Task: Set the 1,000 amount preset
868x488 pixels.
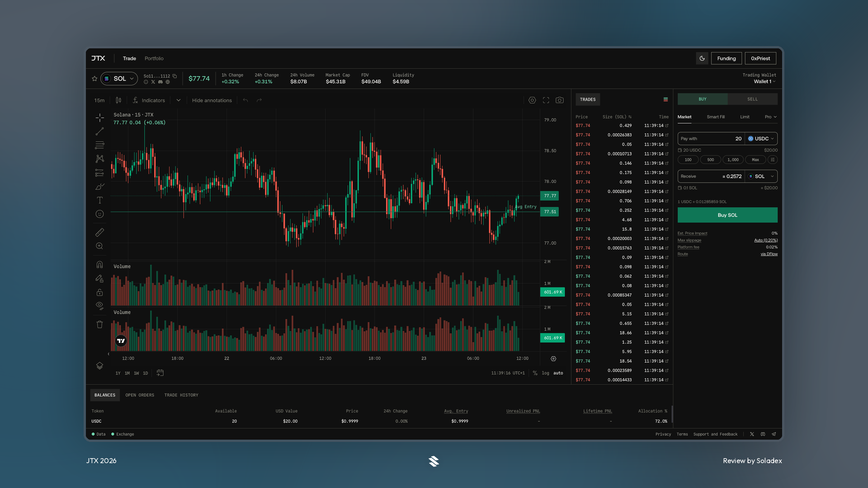Action: 733,160
